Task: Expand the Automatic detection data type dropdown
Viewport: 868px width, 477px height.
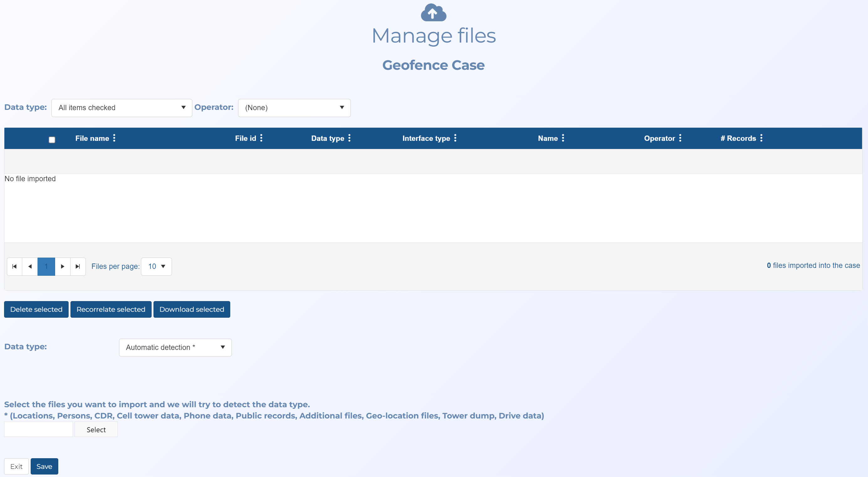Action: click(x=175, y=347)
